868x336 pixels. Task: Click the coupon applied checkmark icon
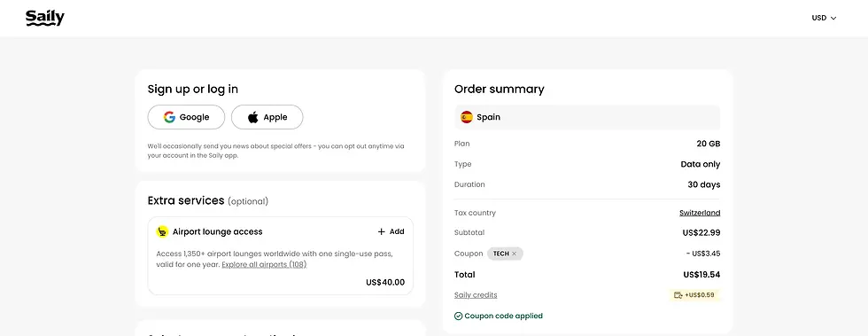pyautogui.click(x=459, y=316)
